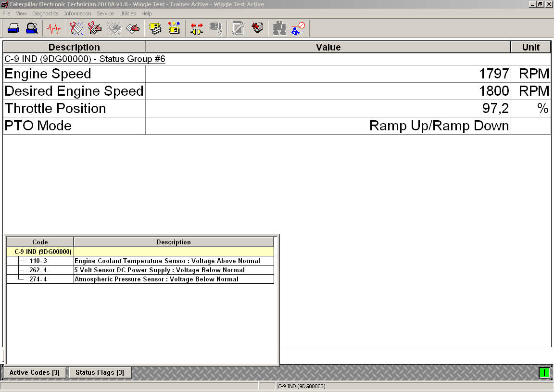Viewport: 554px width, 392px height.
Task: Open the Help menu
Action: pos(146,13)
